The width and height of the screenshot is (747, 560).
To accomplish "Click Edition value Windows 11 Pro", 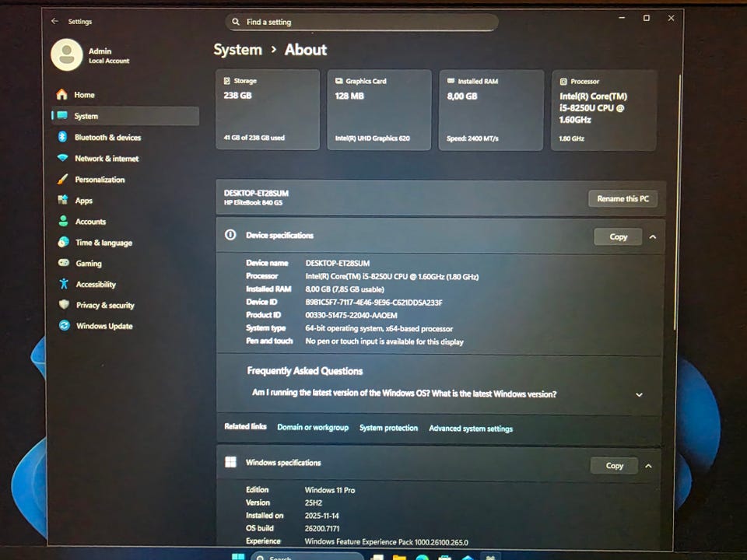I will (330, 490).
